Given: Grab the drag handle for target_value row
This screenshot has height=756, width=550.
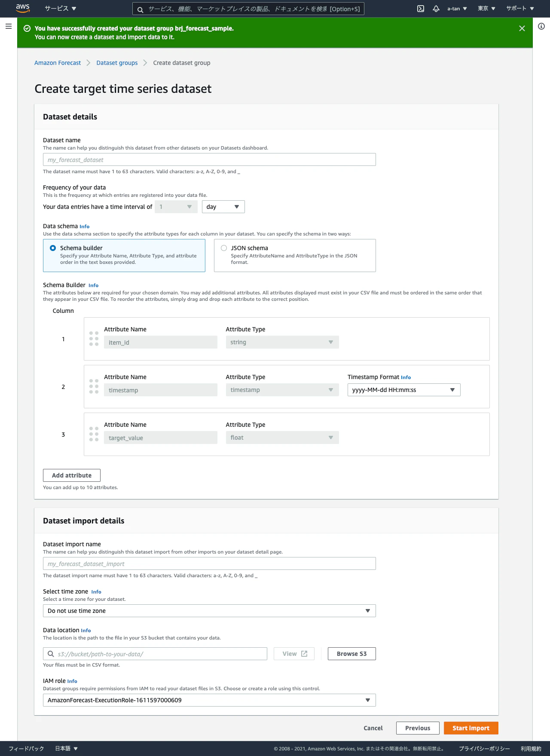Looking at the screenshot, I should [x=94, y=434].
